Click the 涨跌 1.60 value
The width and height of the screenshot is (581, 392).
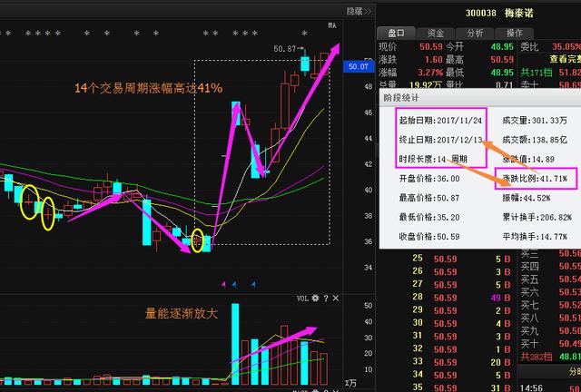(x=434, y=60)
